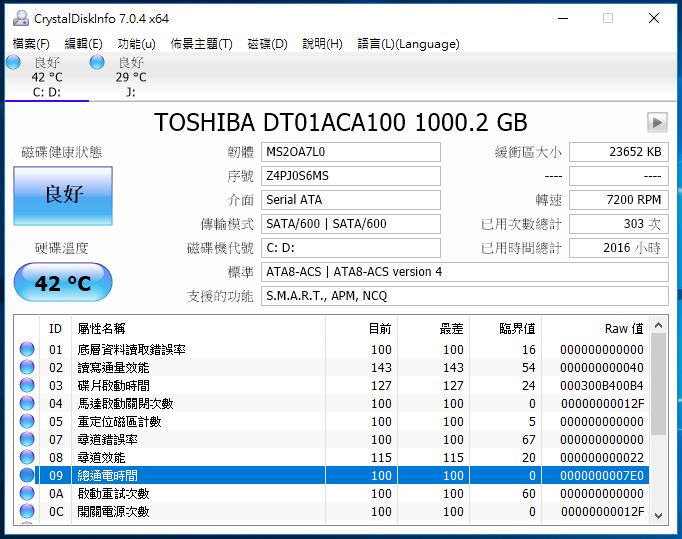Click the status orb for attribute 09
Viewport: 682px width, 539px height.
(x=27, y=475)
